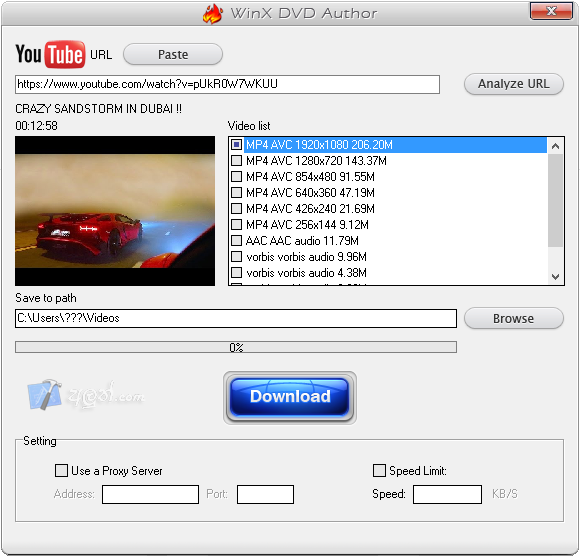Select the AAC AAC audio 11.79M row
The width and height of the screenshot is (580, 557).
pyautogui.click(x=388, y=240)
